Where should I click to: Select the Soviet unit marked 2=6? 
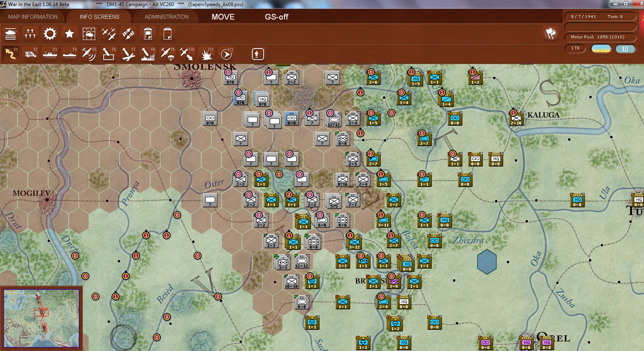click(x=373, y=78)
